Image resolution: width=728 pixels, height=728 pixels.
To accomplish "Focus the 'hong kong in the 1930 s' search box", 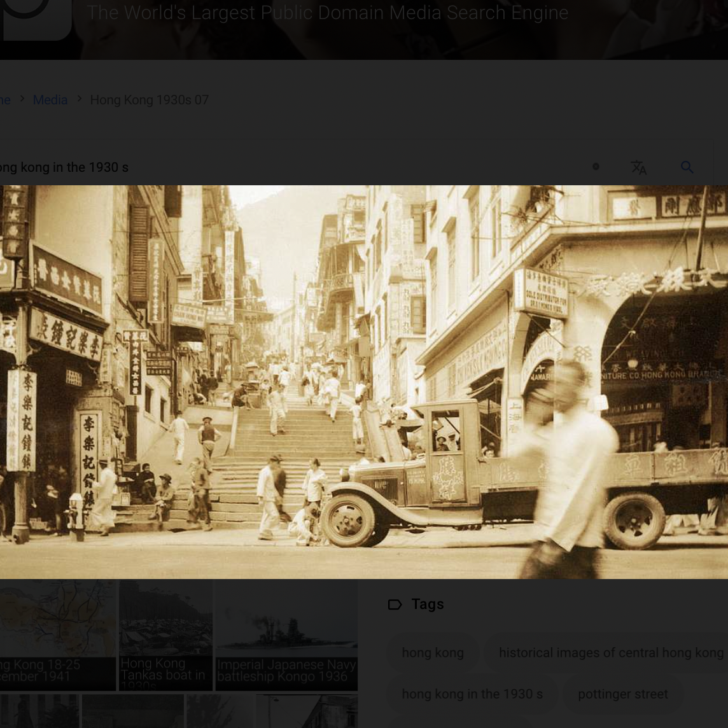I will (286, 167).
